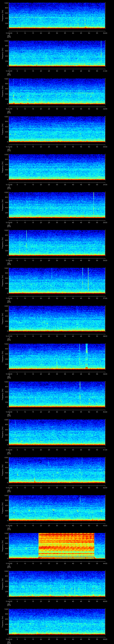Image resolution: width=114 pixels, height=644 pixels.
Task: Open the 10:37 spectrogram panel
Action: 57,318
